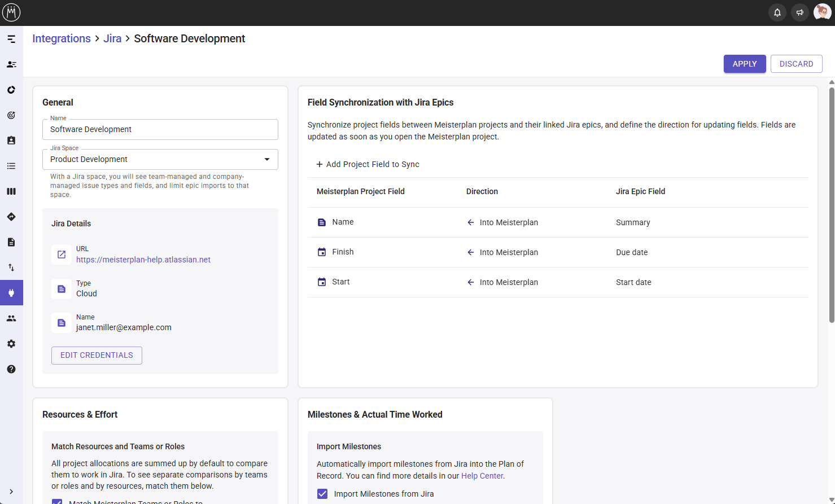Viewport: 835px width, 504px height.
Task: Change direction arrow for Finish row
Action: (471, 252)
